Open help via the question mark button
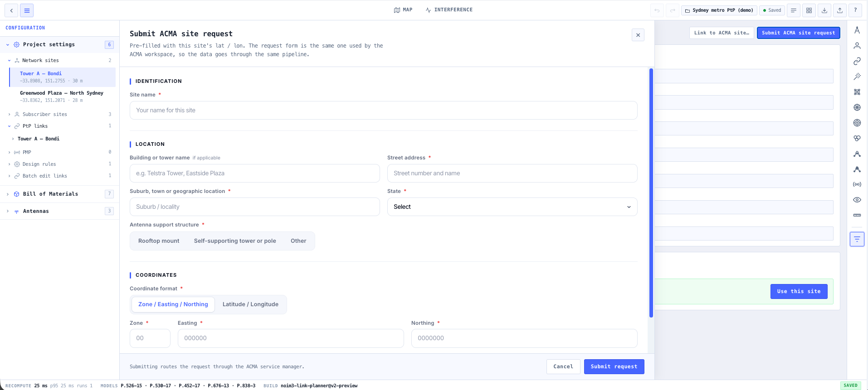The image size is (868, 390). coord(855,10)
